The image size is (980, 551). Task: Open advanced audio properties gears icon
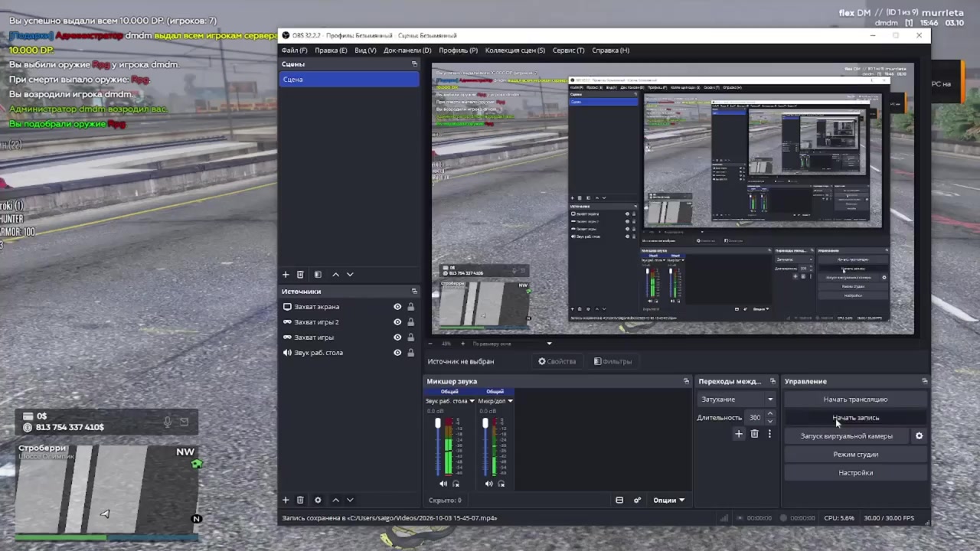[637, 500]
